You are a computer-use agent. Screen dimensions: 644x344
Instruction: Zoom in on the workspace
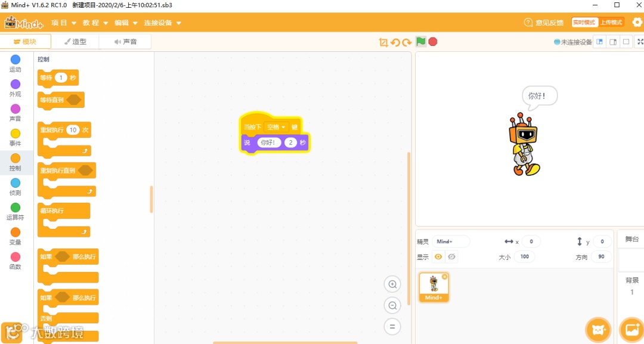point(392,284)
